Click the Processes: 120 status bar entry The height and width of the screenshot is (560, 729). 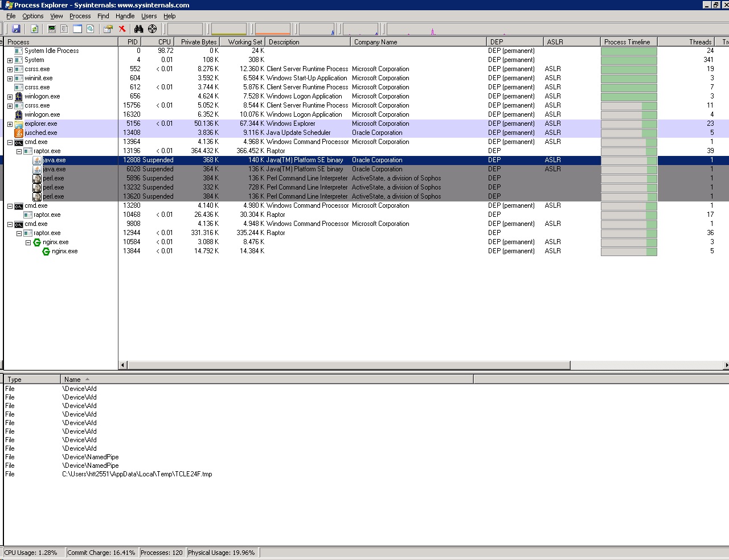pos(162,553)
